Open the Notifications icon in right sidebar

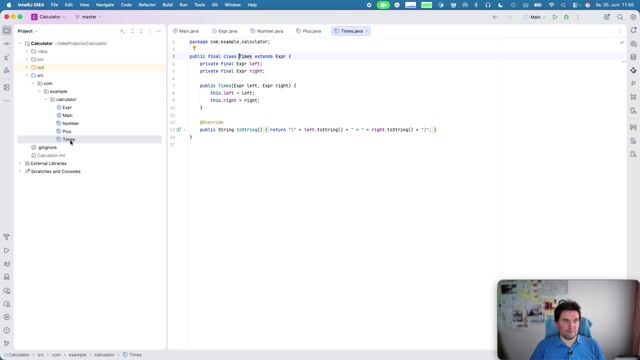[x=633, y=31]
